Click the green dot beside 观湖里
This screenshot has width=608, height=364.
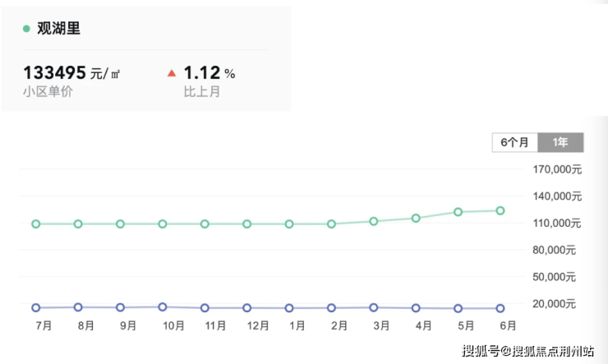[x=26, y=29]
